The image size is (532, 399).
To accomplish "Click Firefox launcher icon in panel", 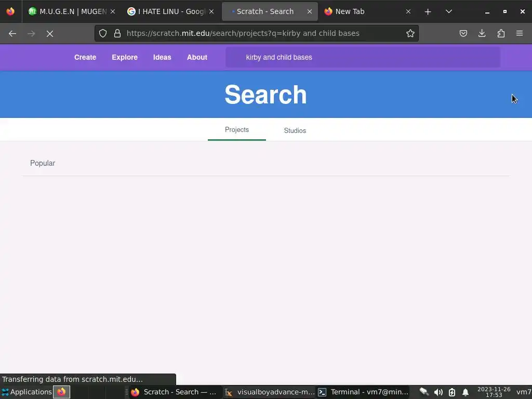I will click(61, 392).
